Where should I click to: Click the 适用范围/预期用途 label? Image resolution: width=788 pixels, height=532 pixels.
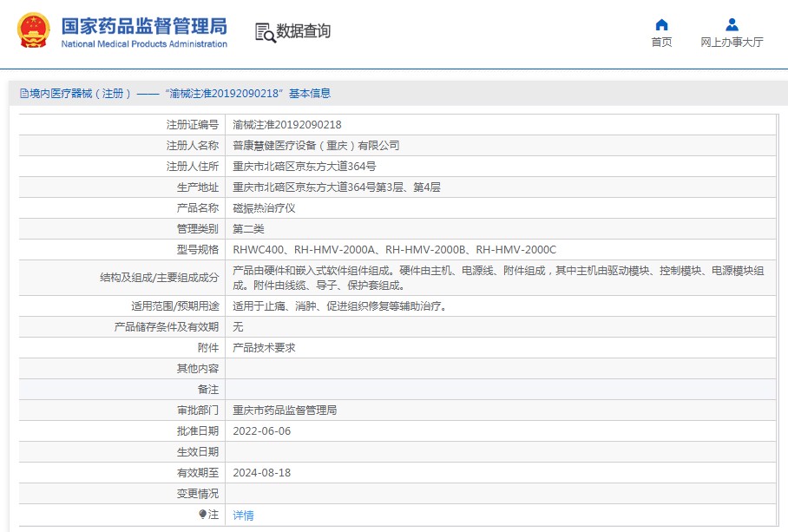[175, 306]
